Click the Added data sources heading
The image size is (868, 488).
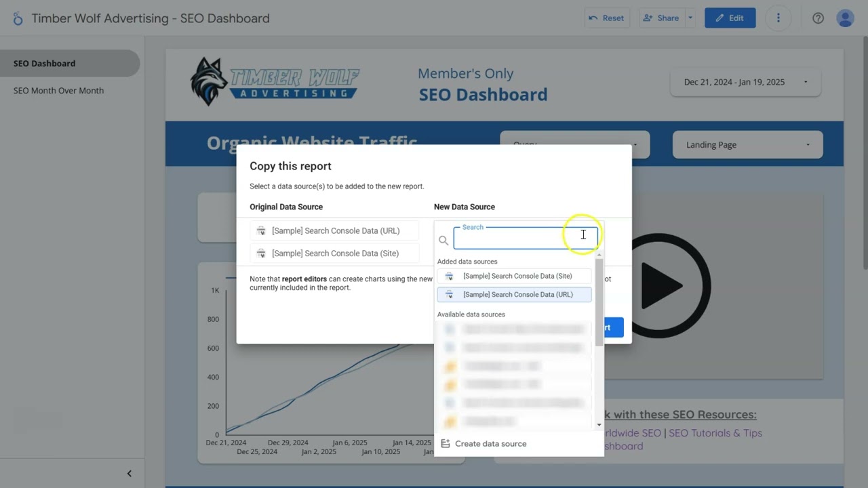click(x=467, y=262)
